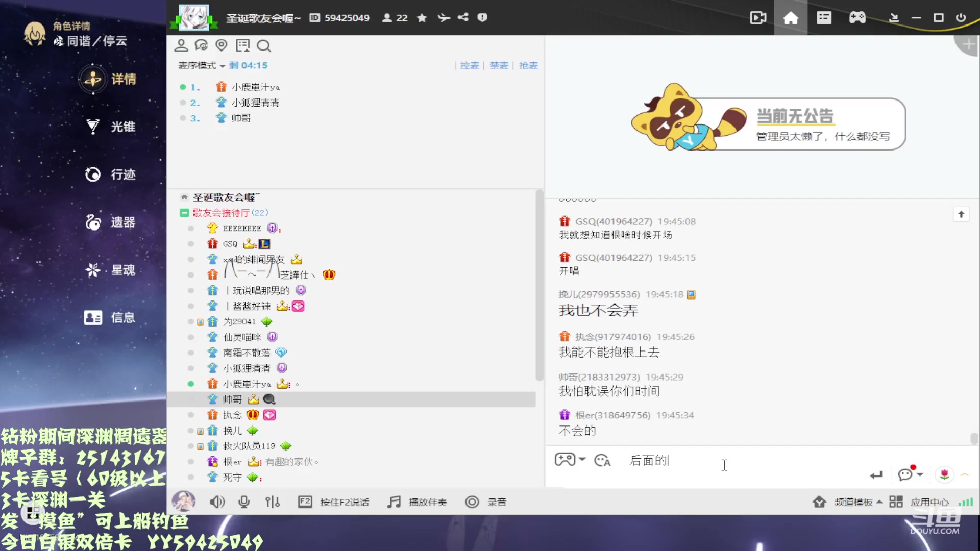
Task: Click the user list vertical scrollbar
Action: click(539, 286)
